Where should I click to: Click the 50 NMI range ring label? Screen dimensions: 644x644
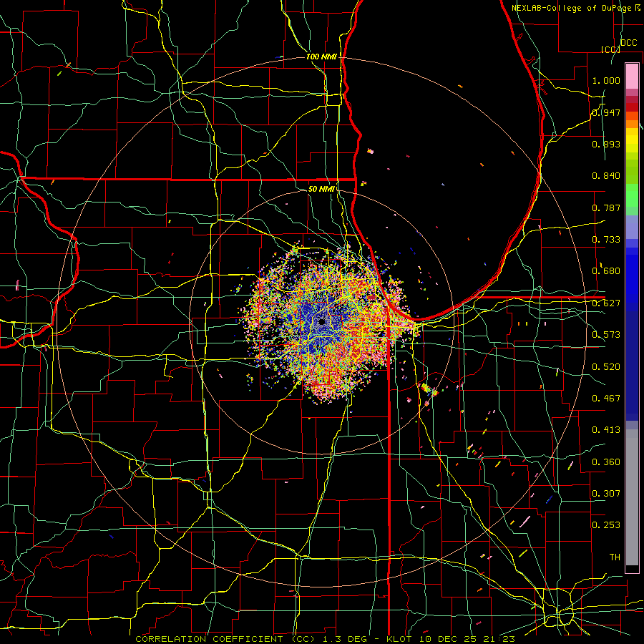point(321,189)
